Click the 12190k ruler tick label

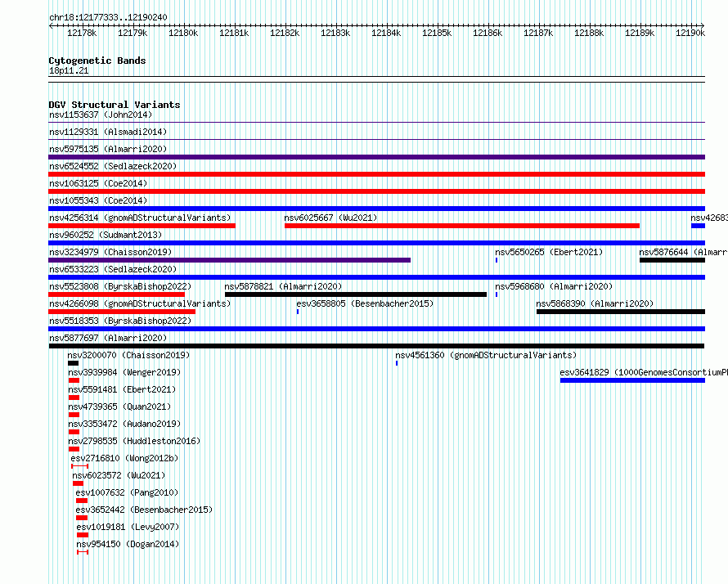pyautogui.click(x=690, y=33)
